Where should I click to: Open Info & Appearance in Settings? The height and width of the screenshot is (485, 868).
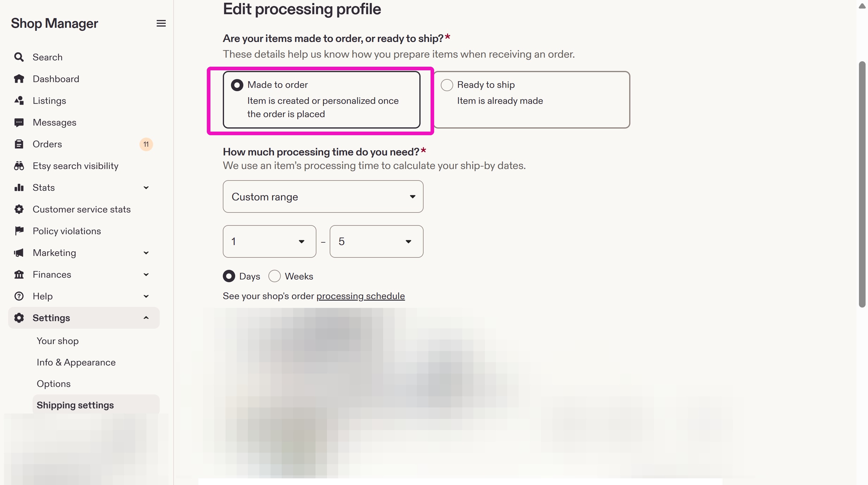tap(76, 362)
